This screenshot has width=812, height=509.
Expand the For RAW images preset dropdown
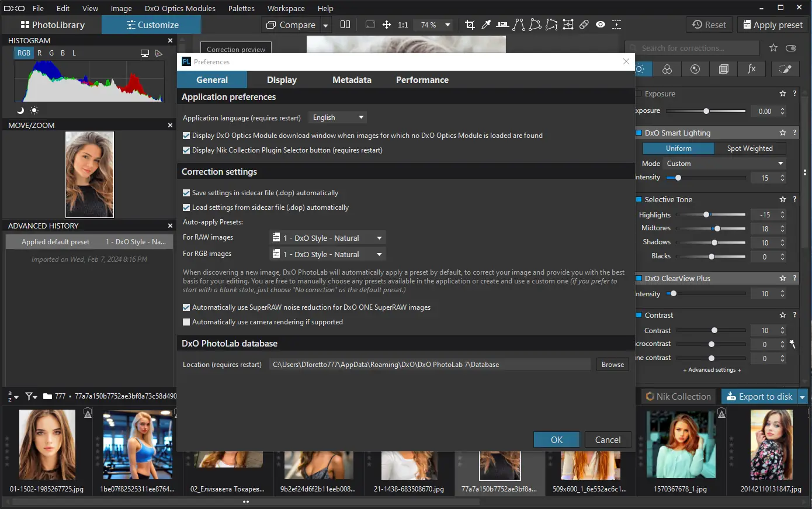[x=328, y=238]
